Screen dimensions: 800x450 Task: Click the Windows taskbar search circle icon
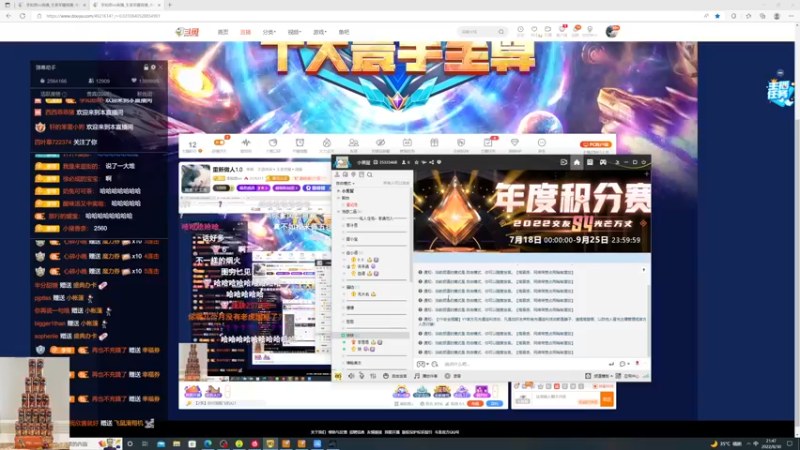click(130, 444)
